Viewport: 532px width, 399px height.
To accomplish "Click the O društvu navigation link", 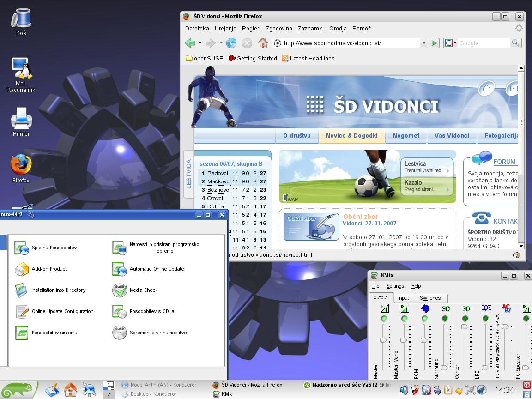I will point(297,136).
